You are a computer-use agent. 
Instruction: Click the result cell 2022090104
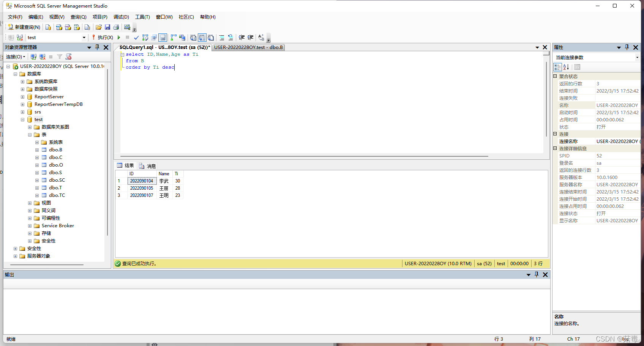[141, 181]
